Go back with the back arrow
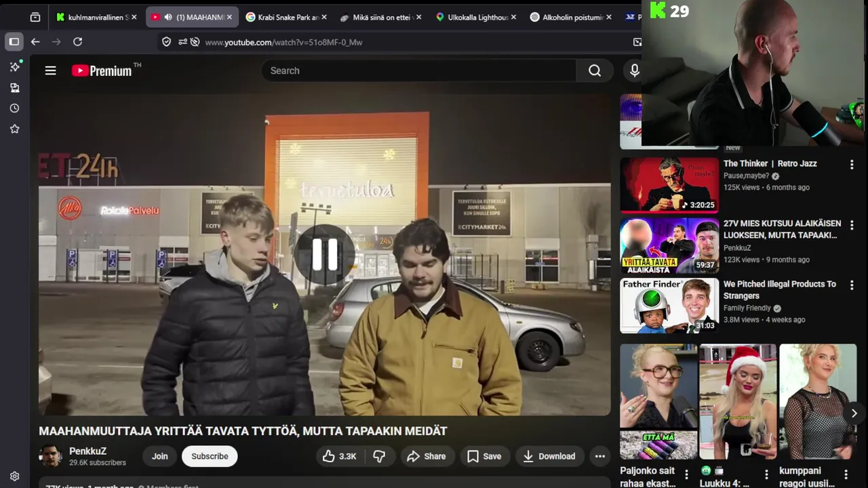 35,42
